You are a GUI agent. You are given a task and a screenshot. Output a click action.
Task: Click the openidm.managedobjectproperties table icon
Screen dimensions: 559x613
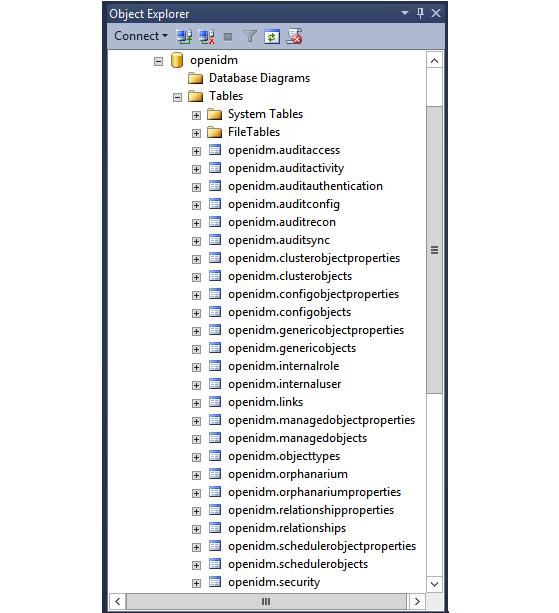(x=215, y=420)
